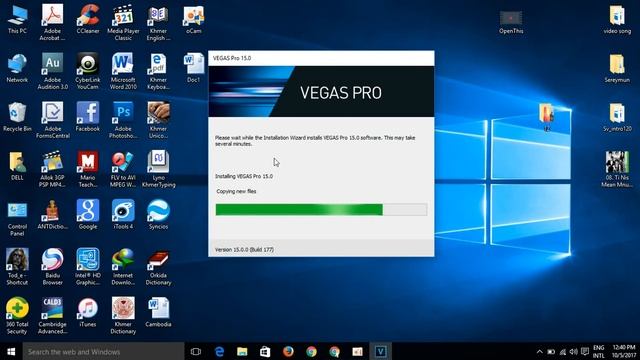Open the Recycle Bin
The height and width of the screenshot is (360, 640).
point(17,117)
